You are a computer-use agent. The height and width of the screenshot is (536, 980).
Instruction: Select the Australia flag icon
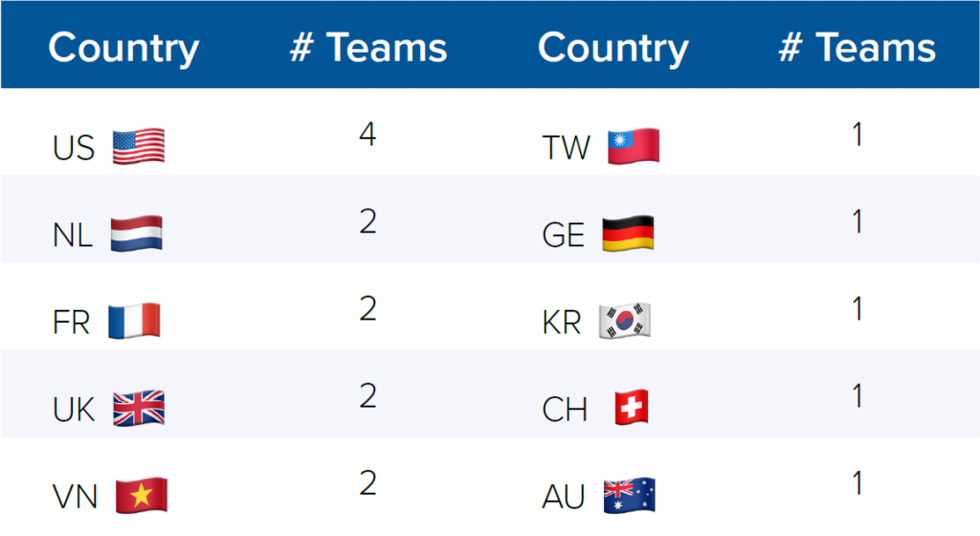tap(630, 496)
